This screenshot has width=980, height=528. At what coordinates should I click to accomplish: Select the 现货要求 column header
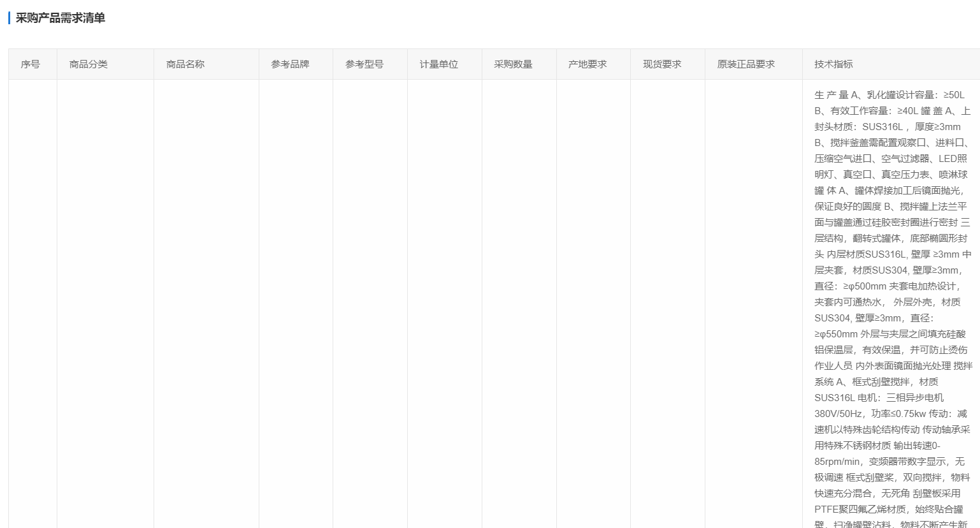[x=662, y=64]
